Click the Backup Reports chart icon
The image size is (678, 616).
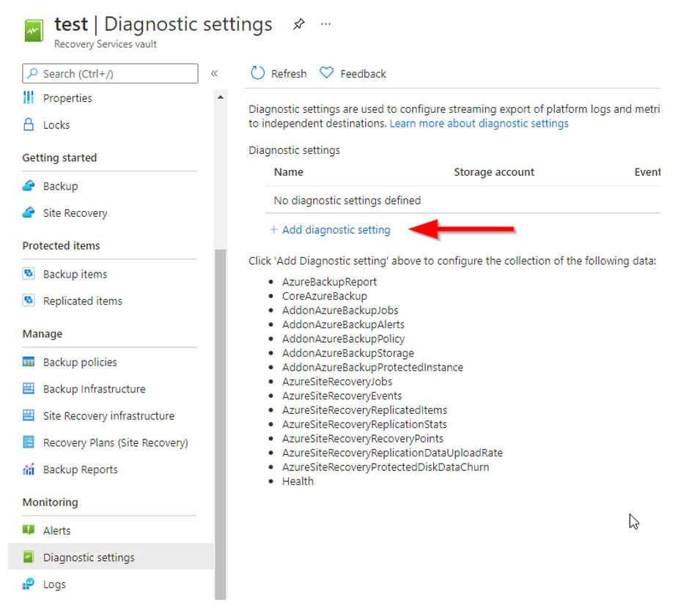[x=29, y=469]
